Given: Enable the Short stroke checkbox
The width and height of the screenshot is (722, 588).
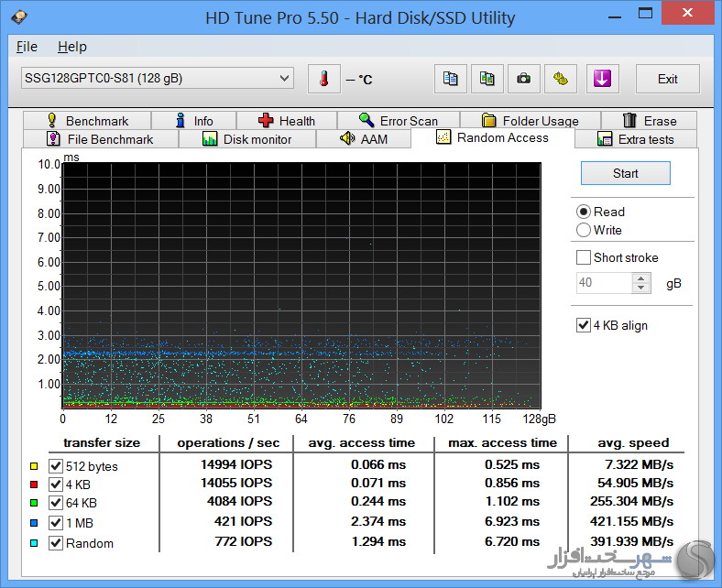Looking at the screenshot, I should click(584, 257).
